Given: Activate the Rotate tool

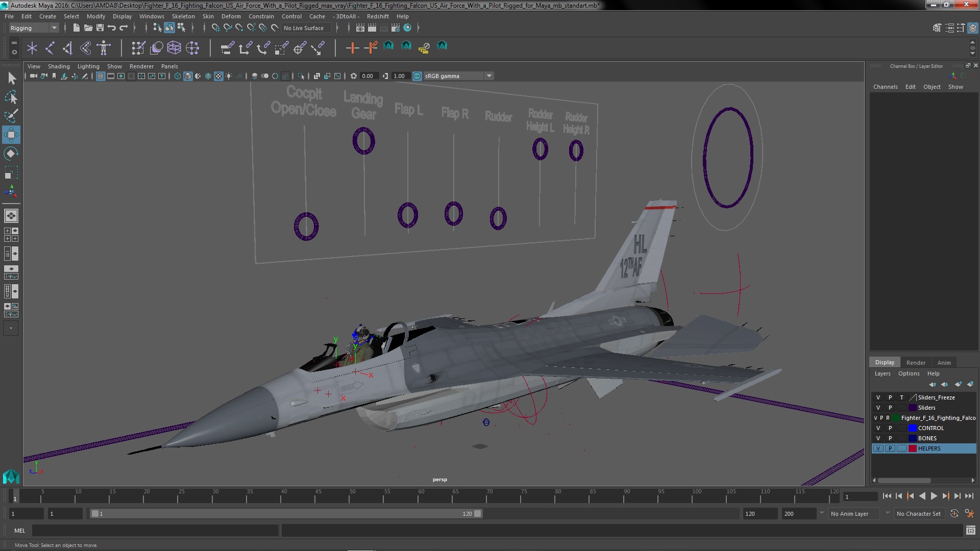Looking at the screenshot, I should pyautogui.click(x=11, y=154).
